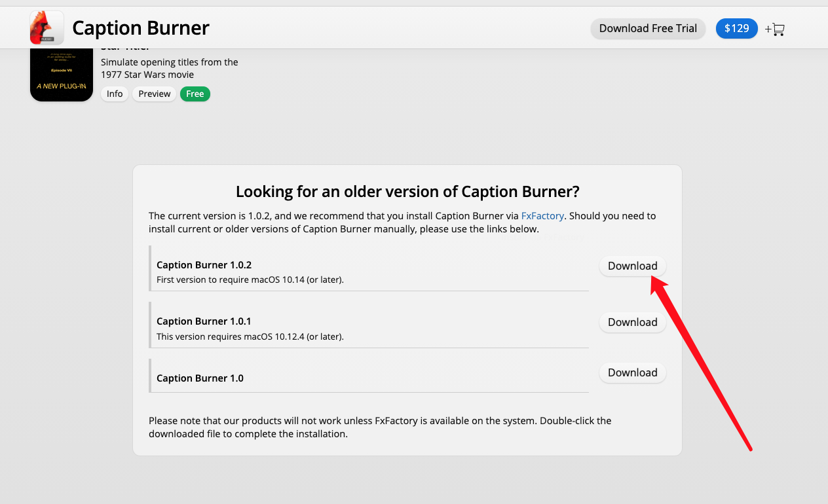Add Caption Burner to cart icon
The image size is (828, 504).
point(774,29)
